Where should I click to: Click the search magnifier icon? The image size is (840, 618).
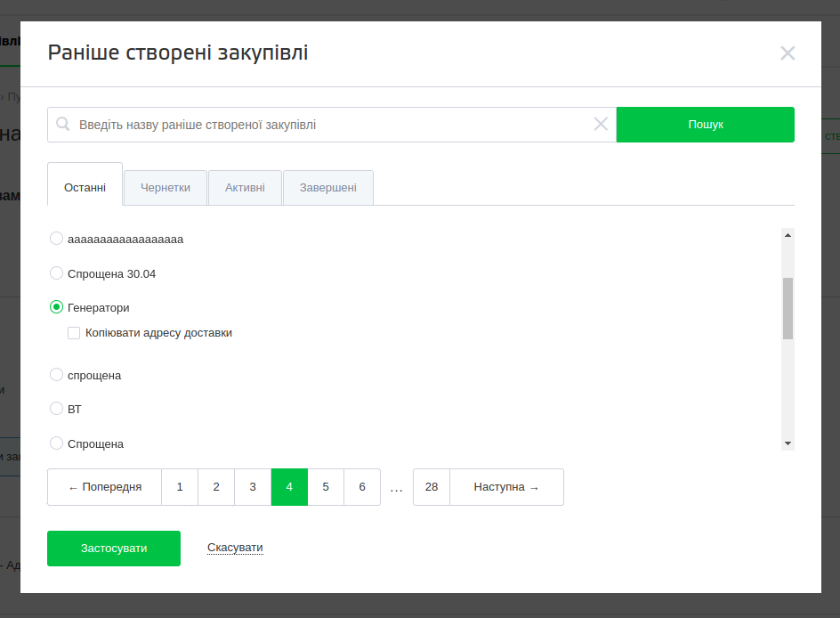63,125
